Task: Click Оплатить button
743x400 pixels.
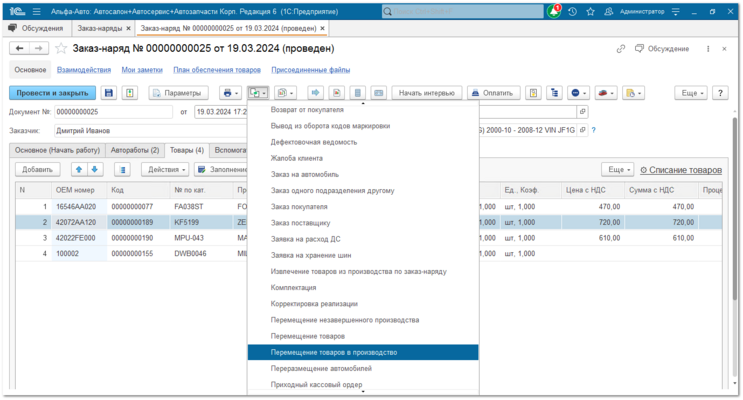Action: coord(493,93)
